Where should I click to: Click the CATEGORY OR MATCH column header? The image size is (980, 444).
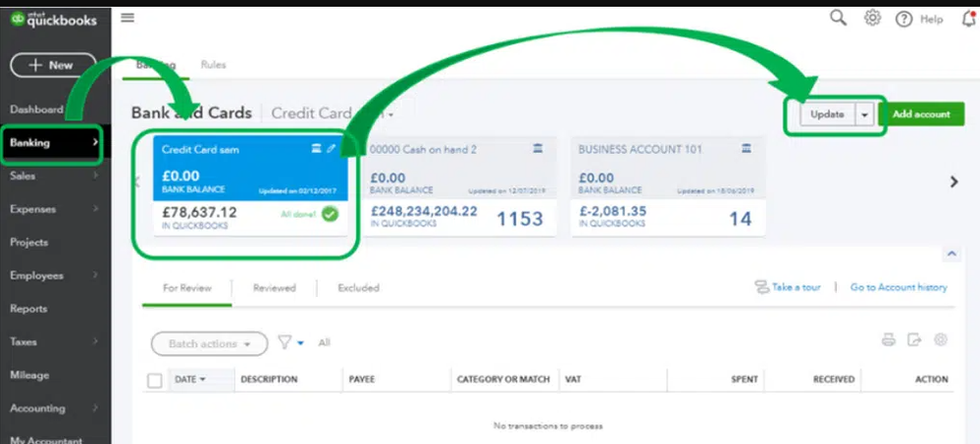503,379
